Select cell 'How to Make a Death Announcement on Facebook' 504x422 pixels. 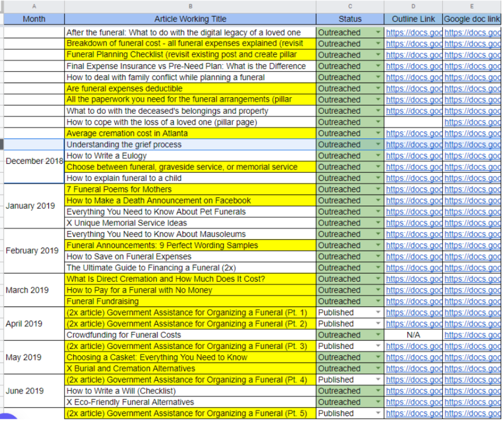(191, 201)
